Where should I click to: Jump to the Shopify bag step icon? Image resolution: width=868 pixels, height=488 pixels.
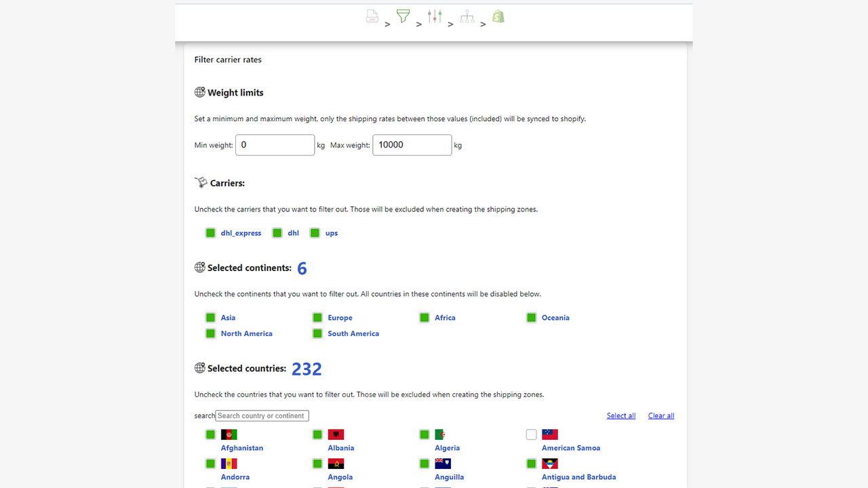tap(498, 16)
